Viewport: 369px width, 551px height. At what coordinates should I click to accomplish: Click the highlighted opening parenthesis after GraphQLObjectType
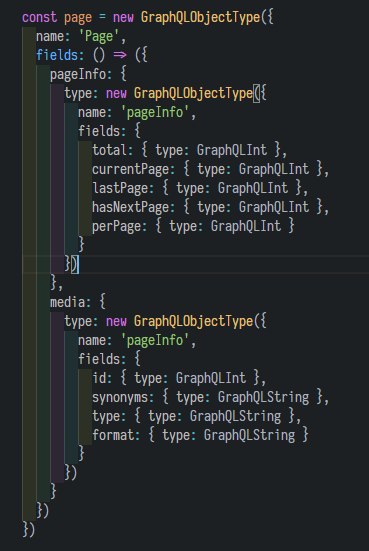click(x=257, y=93)
